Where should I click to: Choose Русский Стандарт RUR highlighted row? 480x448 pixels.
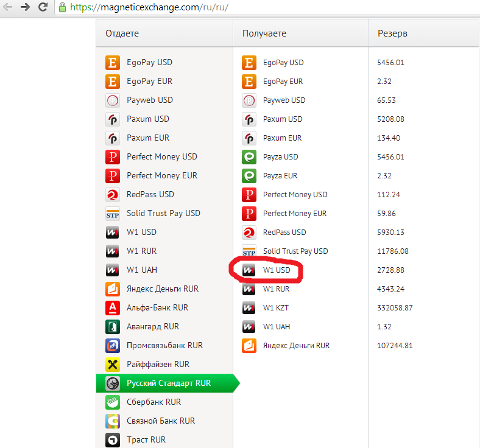[x=168, y=383]
